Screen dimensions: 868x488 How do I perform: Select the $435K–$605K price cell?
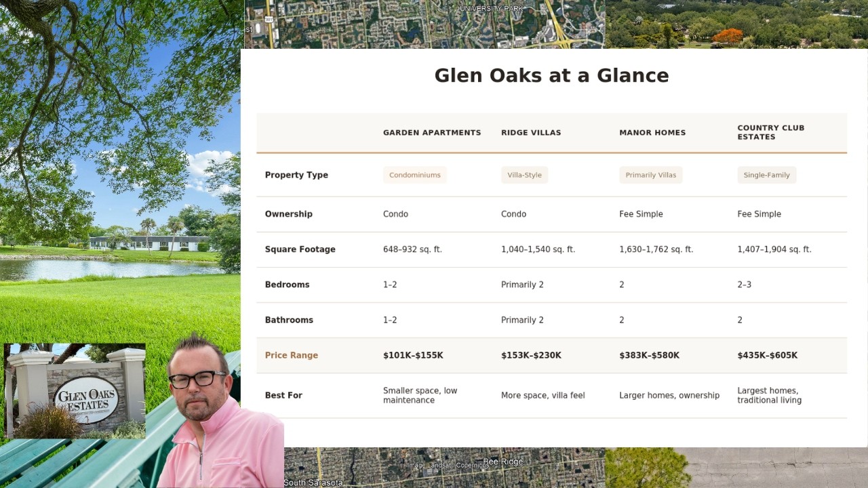tap(768, 355)
